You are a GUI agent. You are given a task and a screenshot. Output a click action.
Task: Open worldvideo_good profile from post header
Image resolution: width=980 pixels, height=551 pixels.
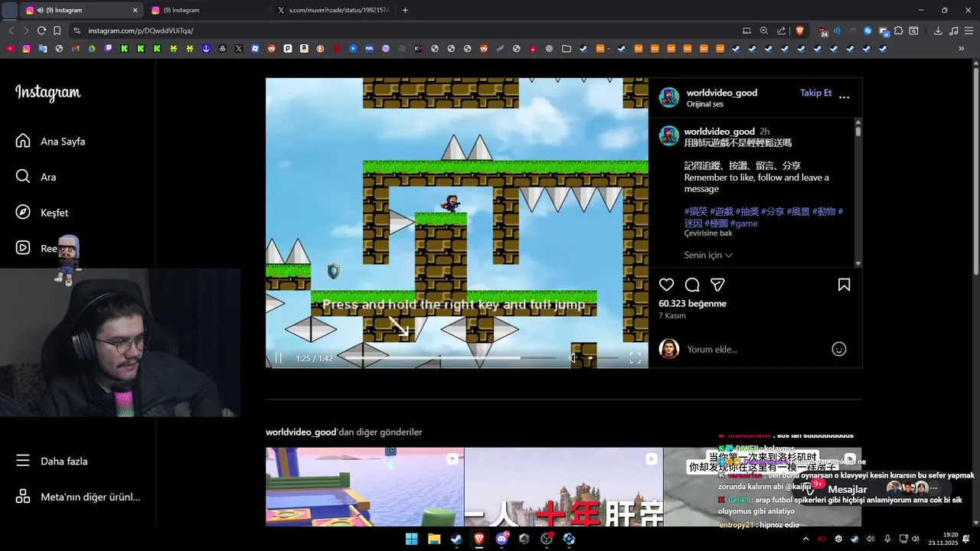coord(722,93)
